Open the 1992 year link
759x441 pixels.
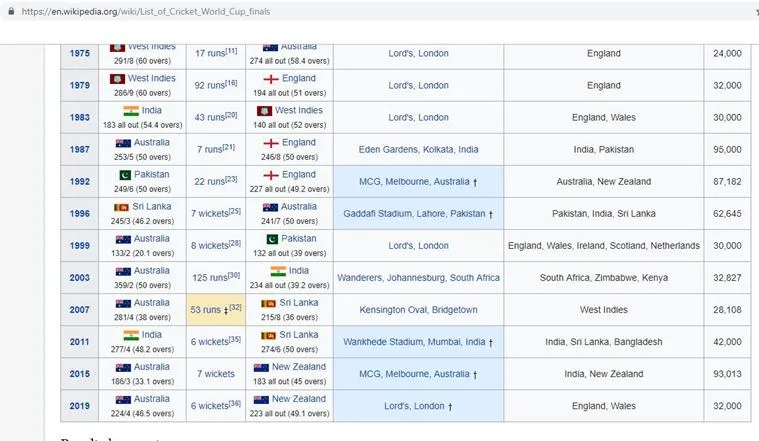79,182
